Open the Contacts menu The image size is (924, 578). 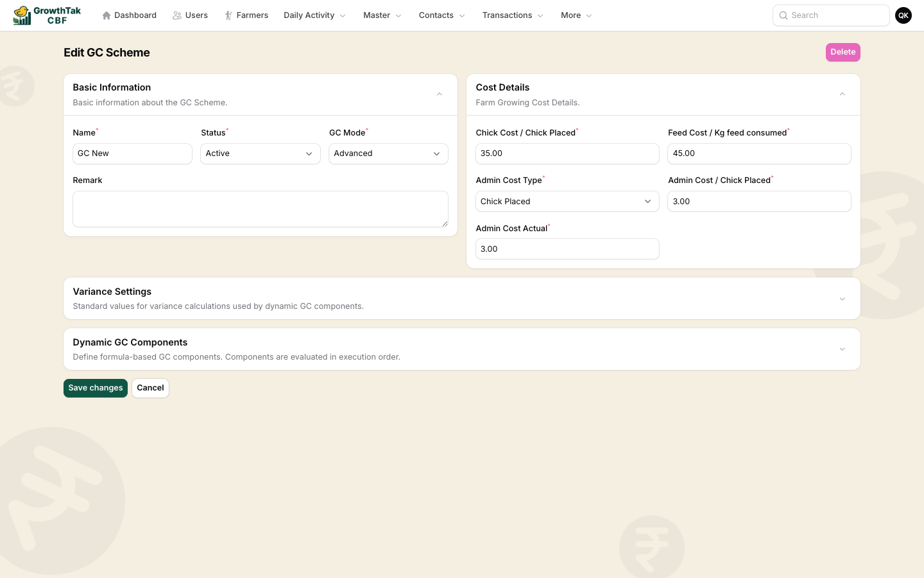pos(442,15)
